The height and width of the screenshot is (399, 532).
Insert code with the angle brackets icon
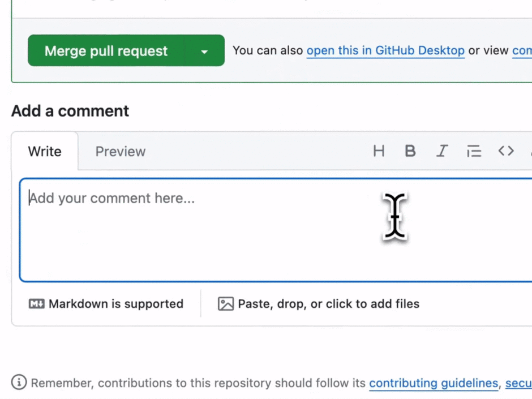coord(506,151)
